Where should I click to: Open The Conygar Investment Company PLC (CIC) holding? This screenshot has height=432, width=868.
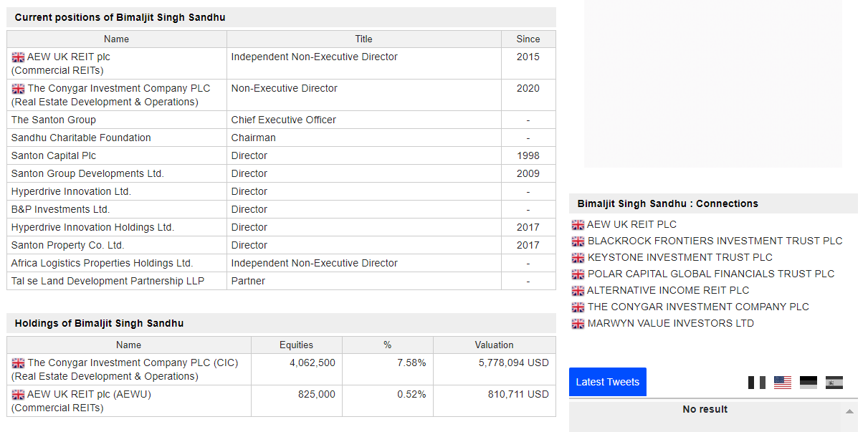(133, 363)
